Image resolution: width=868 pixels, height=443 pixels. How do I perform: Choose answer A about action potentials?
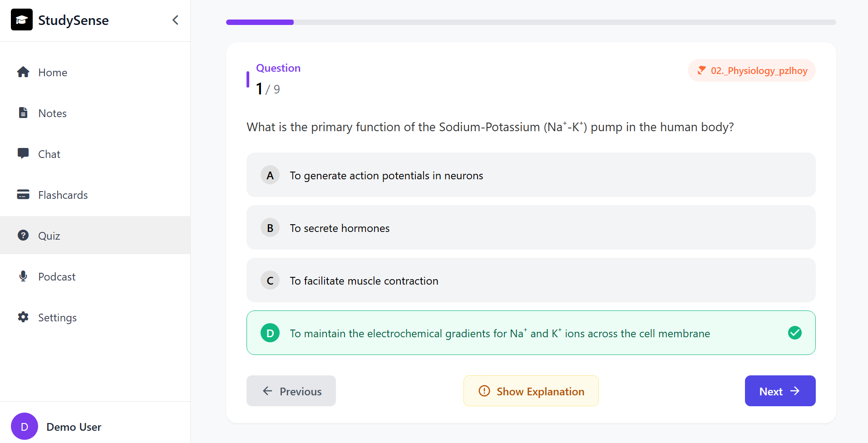point(531,175)
